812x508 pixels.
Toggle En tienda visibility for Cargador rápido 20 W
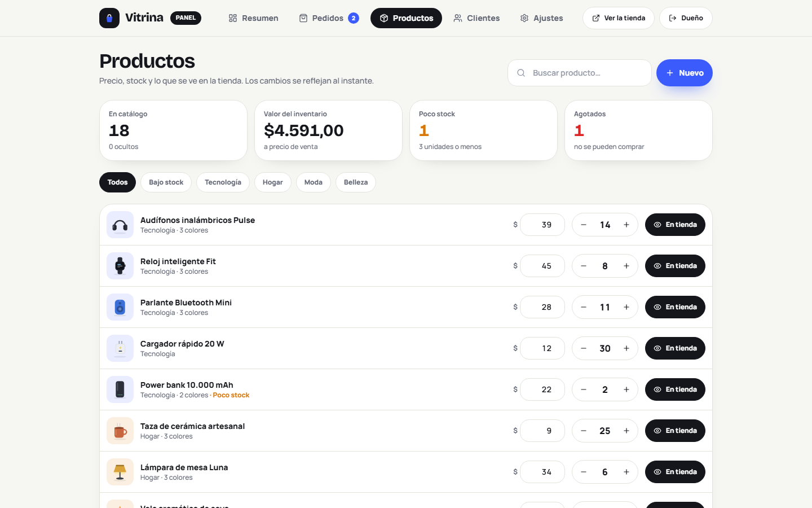click(x=675, y=348)
